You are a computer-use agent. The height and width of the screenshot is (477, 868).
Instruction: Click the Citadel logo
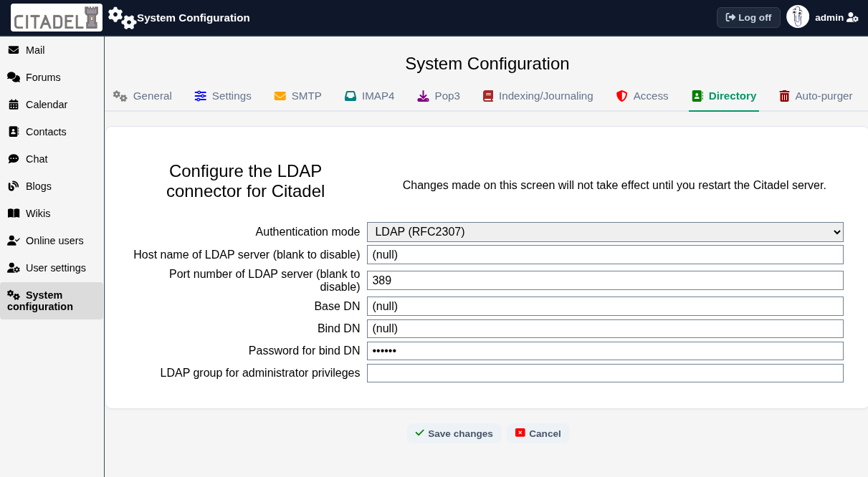click(x=57, y=18)
